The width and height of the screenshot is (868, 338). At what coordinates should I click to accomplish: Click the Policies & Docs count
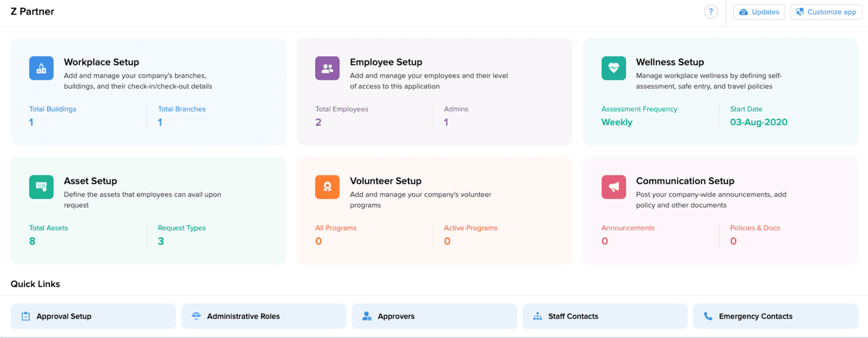pyautogui.click(x=733, y=241)
